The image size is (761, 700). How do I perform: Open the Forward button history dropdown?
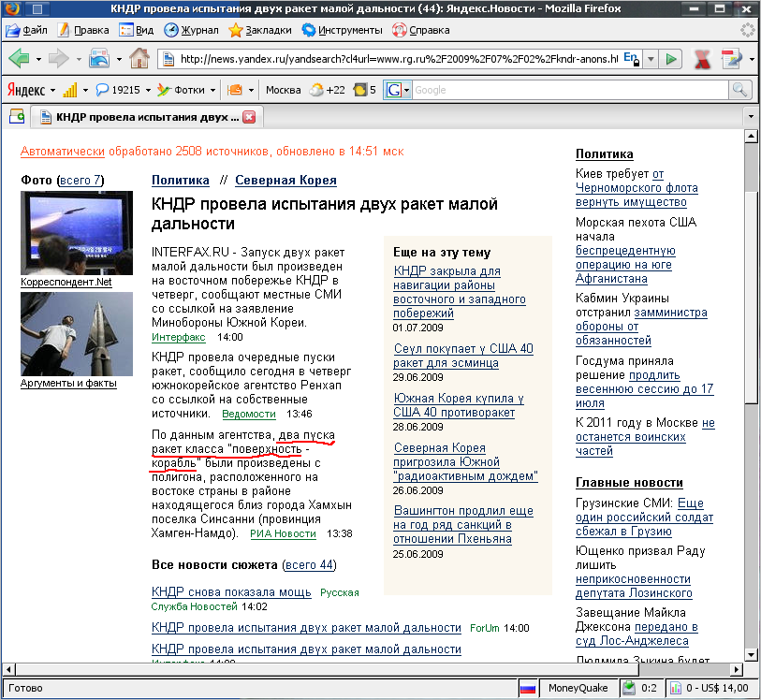79,59
